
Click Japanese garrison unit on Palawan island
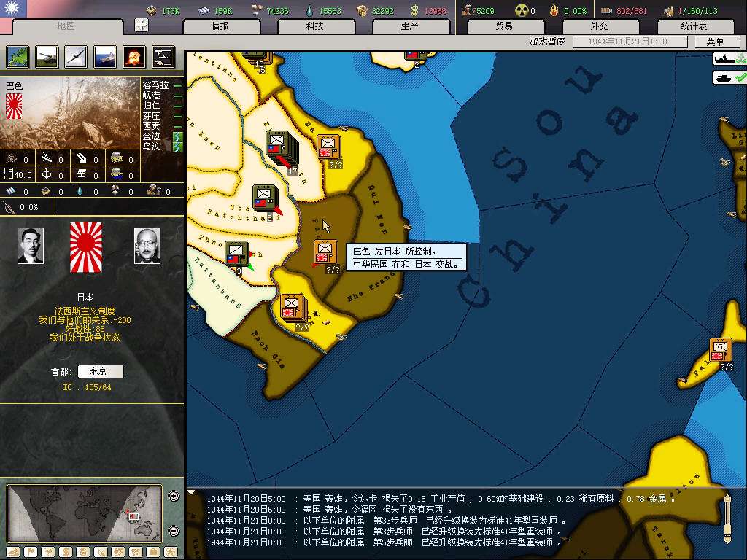coord(720,351)
